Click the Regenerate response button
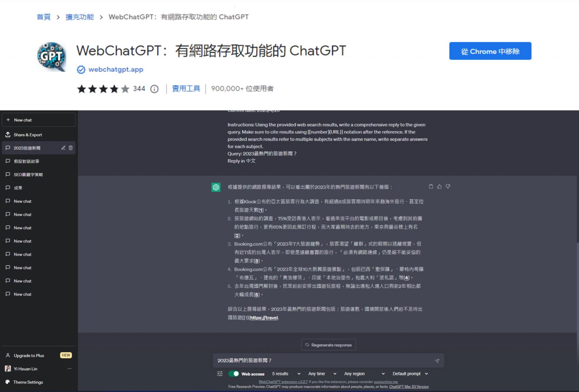Screen dimensions: 579x392 (x=329, y=345)
